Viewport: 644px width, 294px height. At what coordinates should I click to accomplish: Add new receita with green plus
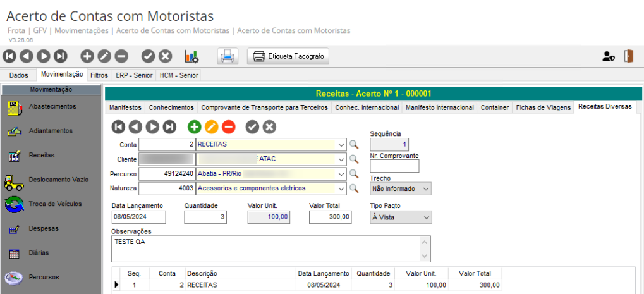click(195, 127)
